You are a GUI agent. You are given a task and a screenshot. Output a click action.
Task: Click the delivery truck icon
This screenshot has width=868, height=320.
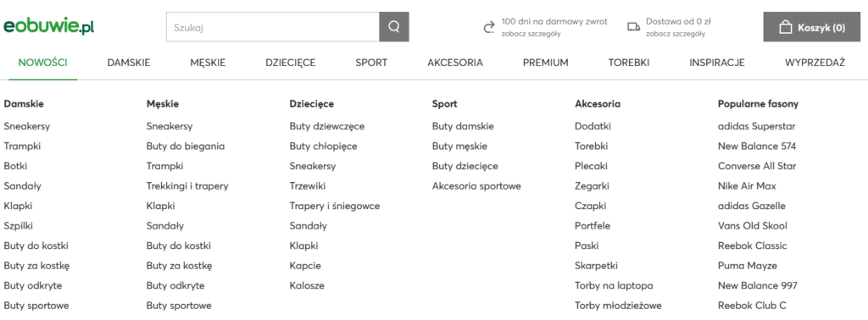pos(633,27)
